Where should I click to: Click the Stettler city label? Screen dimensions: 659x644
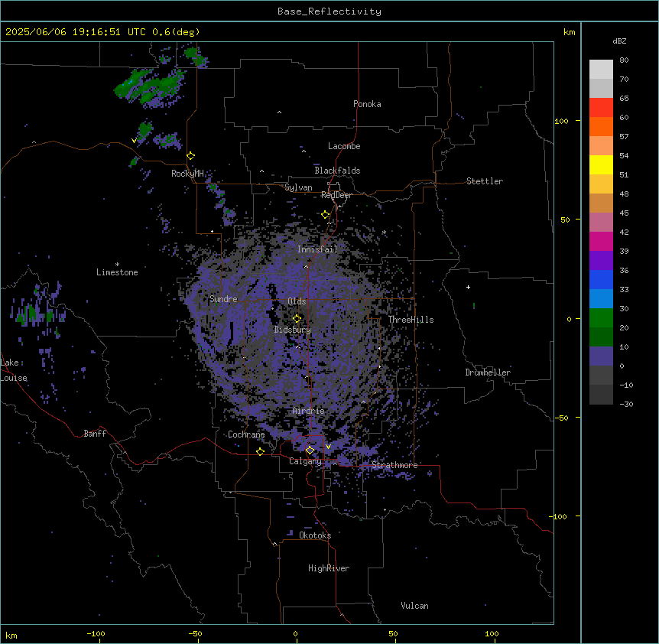pos(485,181)
